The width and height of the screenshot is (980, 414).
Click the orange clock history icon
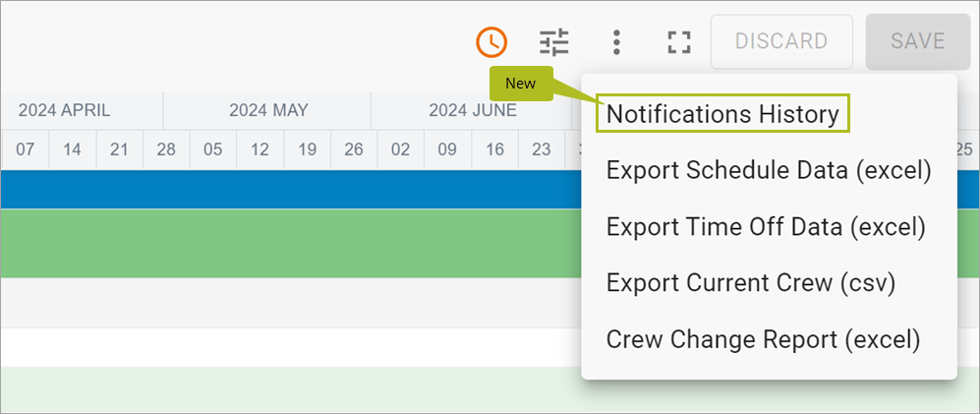[491, 42]
